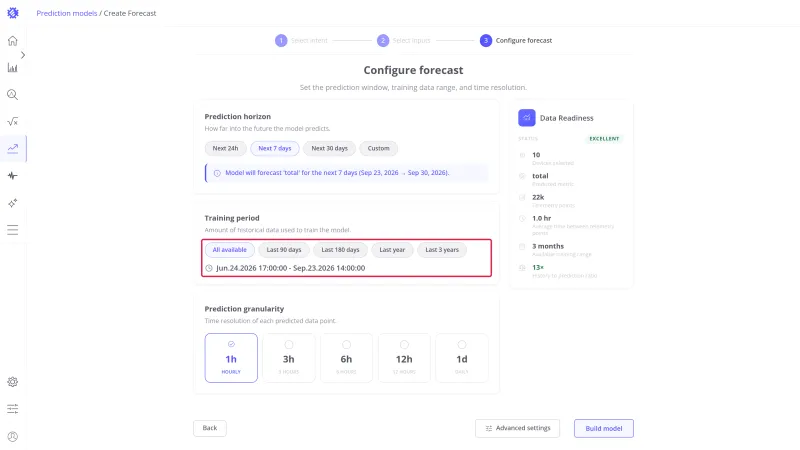
Task: Select All available training period
Action: click(230, 250)
